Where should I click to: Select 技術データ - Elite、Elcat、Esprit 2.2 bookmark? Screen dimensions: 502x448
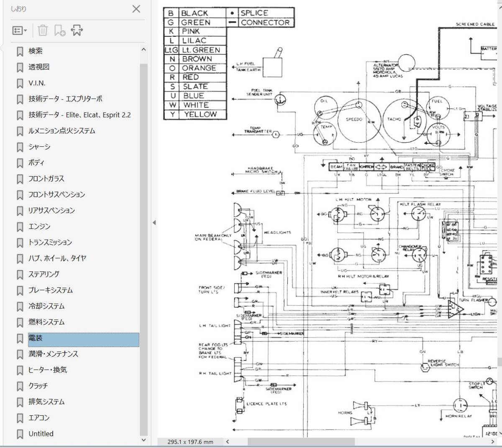79,115
